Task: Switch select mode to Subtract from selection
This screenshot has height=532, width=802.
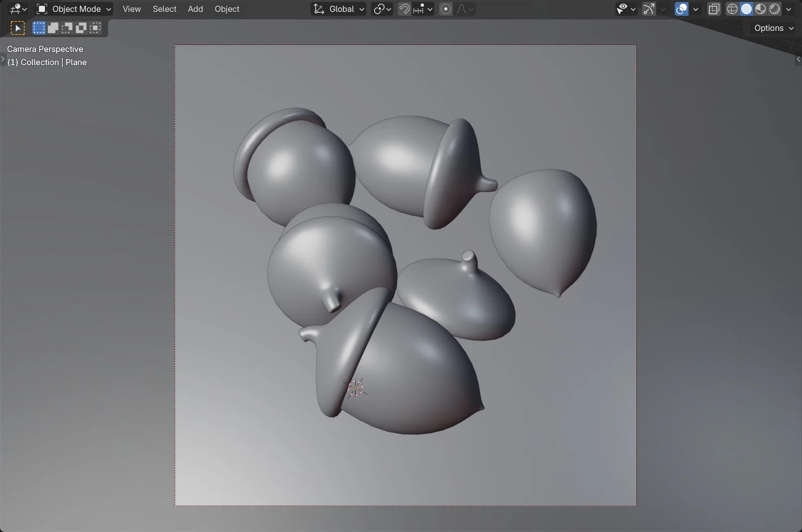Action: pos(66,28)
